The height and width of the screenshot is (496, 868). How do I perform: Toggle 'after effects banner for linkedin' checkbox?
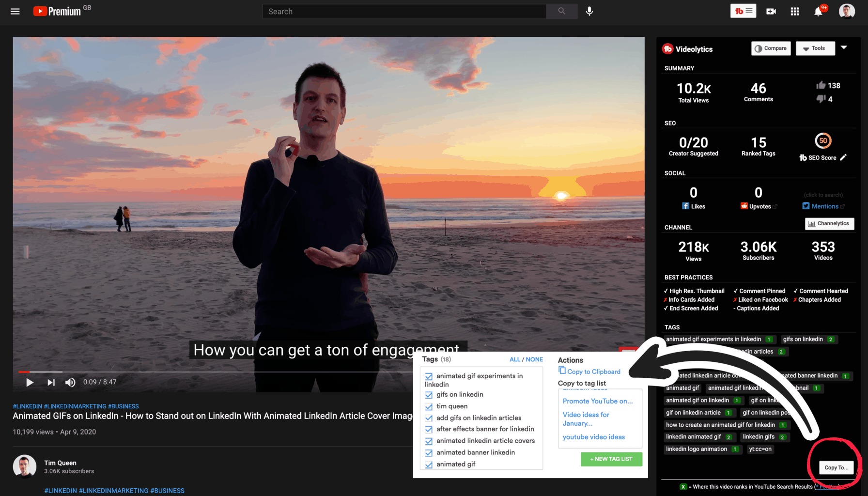429,429
